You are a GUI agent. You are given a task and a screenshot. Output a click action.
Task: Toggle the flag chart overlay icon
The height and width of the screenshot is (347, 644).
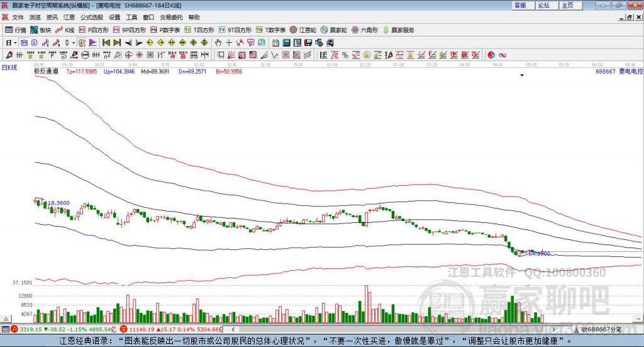pyautogui.click(x=93, y=43)
